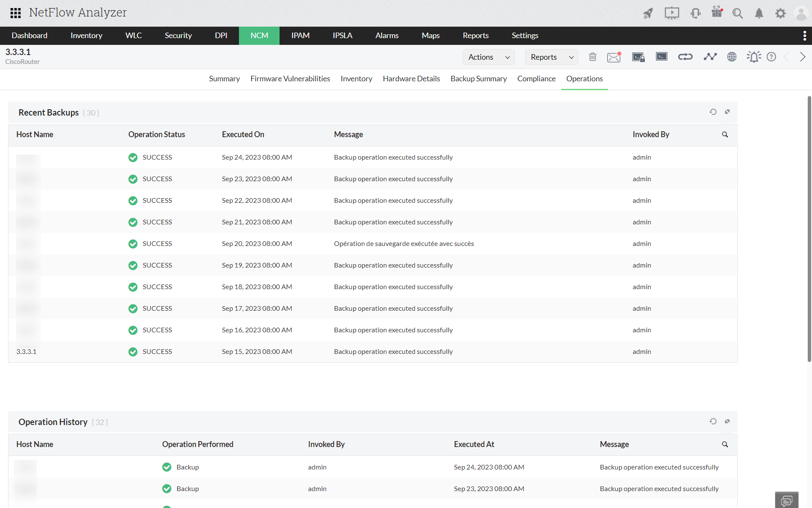812x508 pixels.
Task: Open the chat support widget
Action: (786, 500)
